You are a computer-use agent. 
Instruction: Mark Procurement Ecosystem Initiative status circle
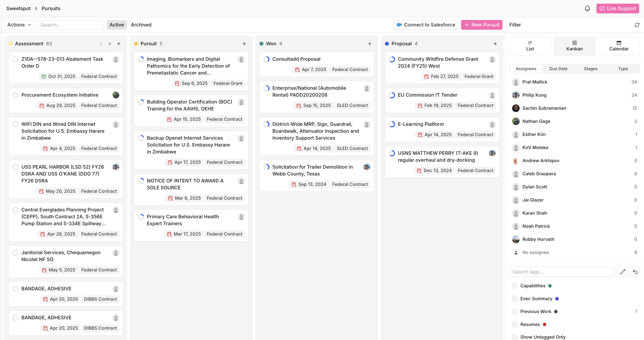[15, 95]
